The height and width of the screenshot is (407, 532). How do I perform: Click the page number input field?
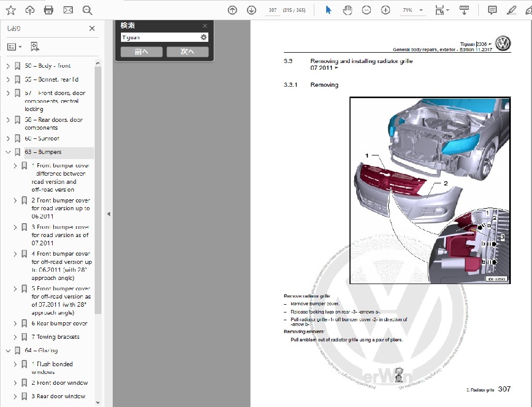[x=272, y=10]
